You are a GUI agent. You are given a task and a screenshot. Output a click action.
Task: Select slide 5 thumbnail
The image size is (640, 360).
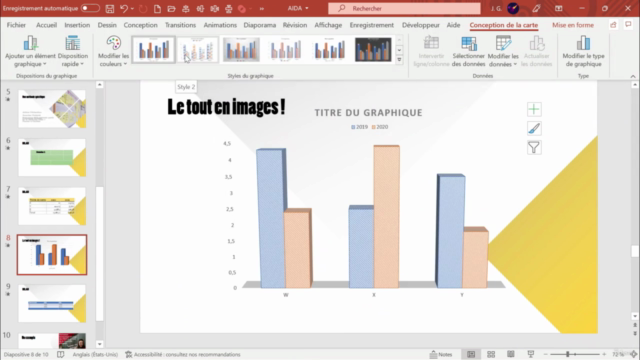click(x=52, y=109)
